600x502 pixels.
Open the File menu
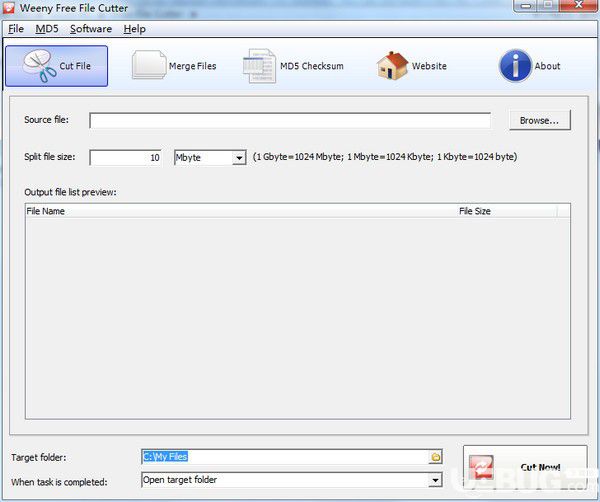(x=16, y=29)
